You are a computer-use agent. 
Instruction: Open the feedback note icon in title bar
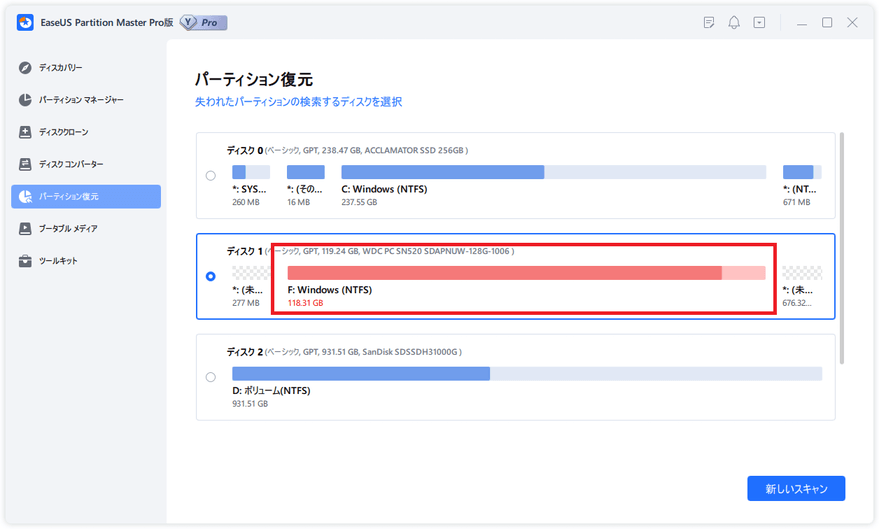(709, 22)
